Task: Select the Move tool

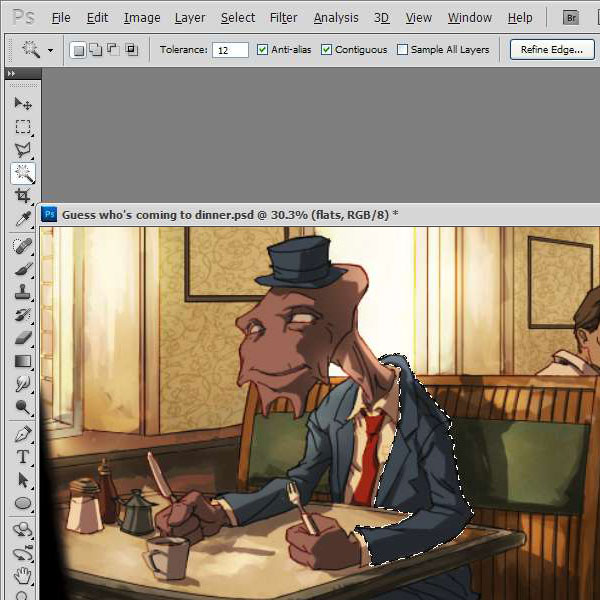Action: coord(23,104)
